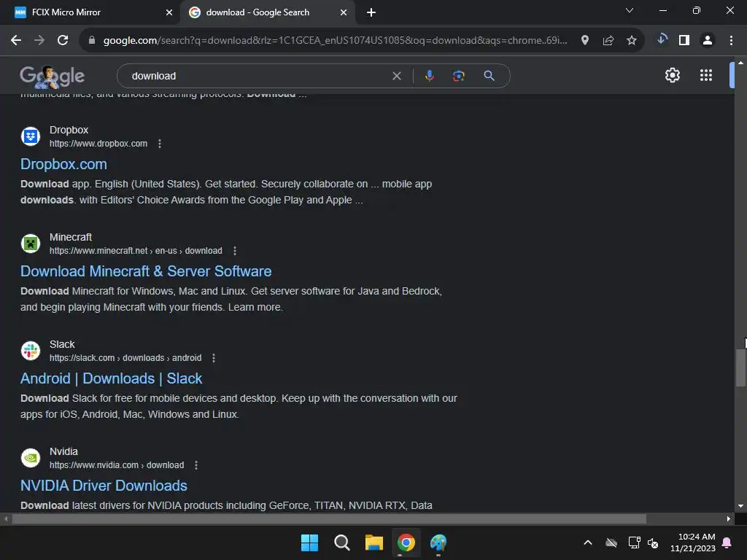Open Google apps grid
The height and width of the screenshot is (560, 747).
pos(705,75)
